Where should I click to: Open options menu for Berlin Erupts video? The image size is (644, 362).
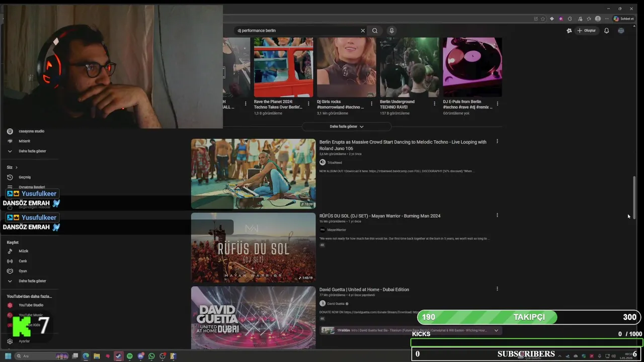coord(497,141)
